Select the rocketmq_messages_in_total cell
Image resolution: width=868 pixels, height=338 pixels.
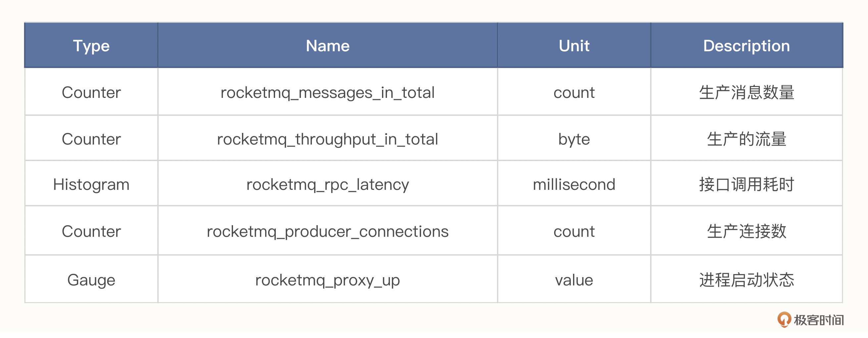click(x=327, y=93)
